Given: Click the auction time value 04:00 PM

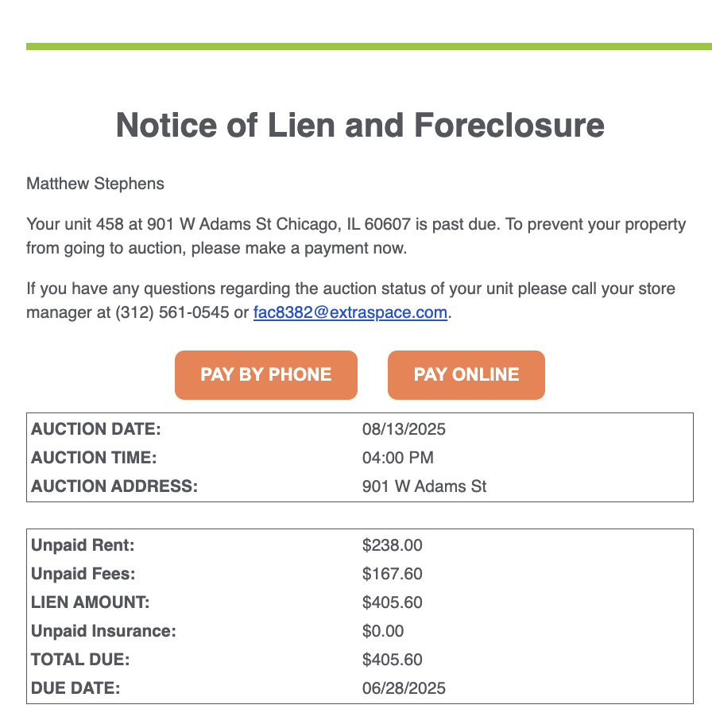Looking at the screenshot, I should [397, 458].
